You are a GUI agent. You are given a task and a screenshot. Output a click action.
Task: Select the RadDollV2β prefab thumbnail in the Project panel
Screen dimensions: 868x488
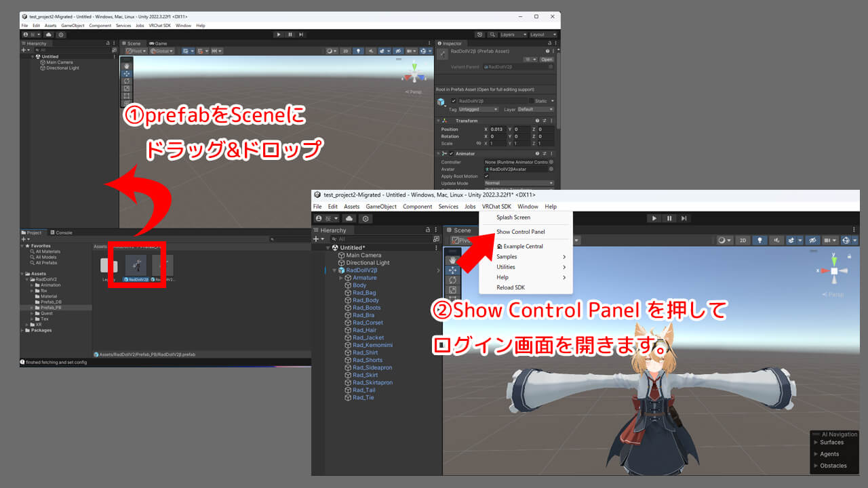[136, 266]
